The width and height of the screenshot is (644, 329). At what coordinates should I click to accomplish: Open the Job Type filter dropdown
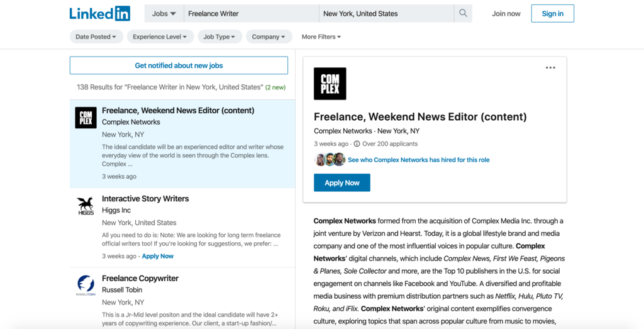point(219,37)
